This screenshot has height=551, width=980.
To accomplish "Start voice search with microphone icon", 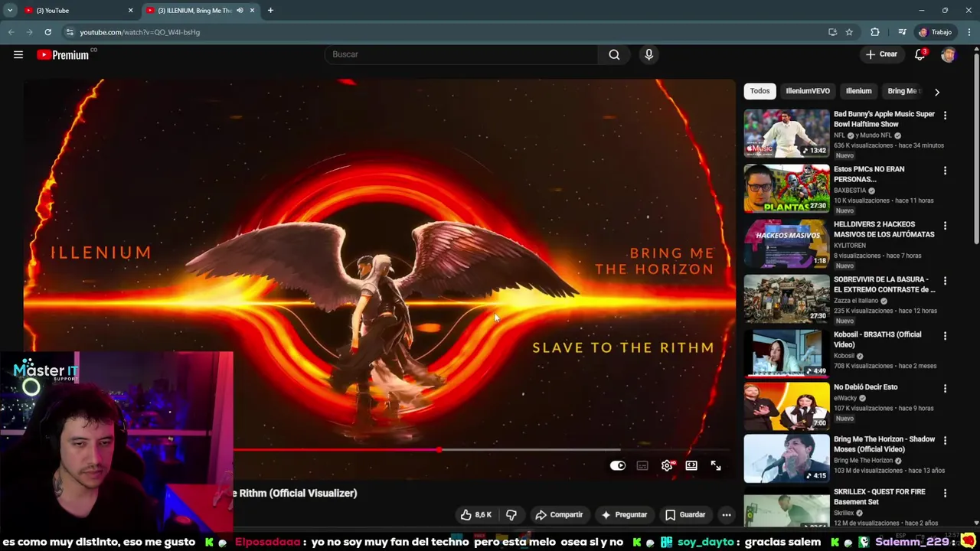I will (x=648, y=54).
